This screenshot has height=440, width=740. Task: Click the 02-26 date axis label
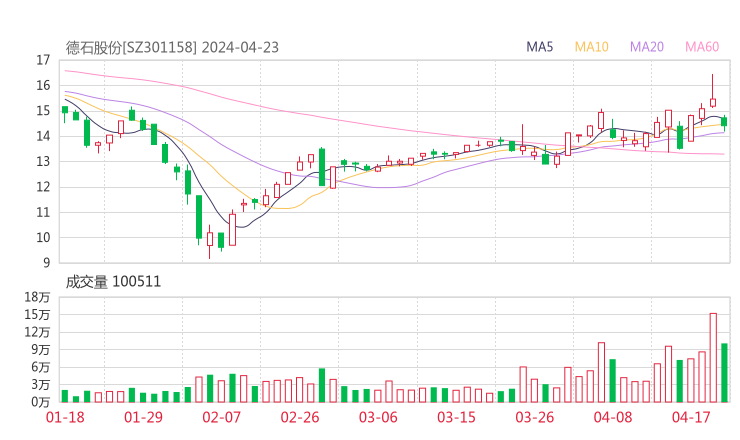pyautogui.click(x=300, y=417)
